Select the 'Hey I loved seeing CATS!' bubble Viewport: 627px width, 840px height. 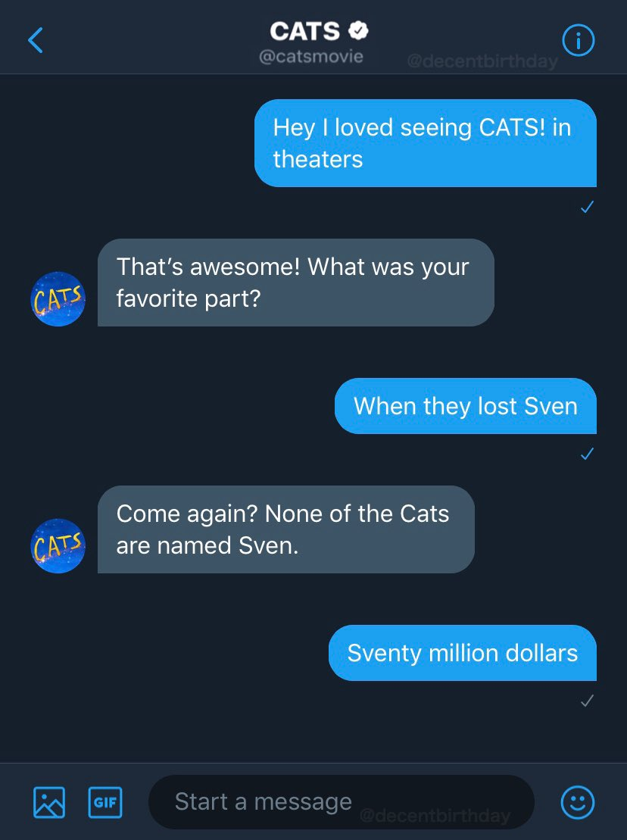425,143
